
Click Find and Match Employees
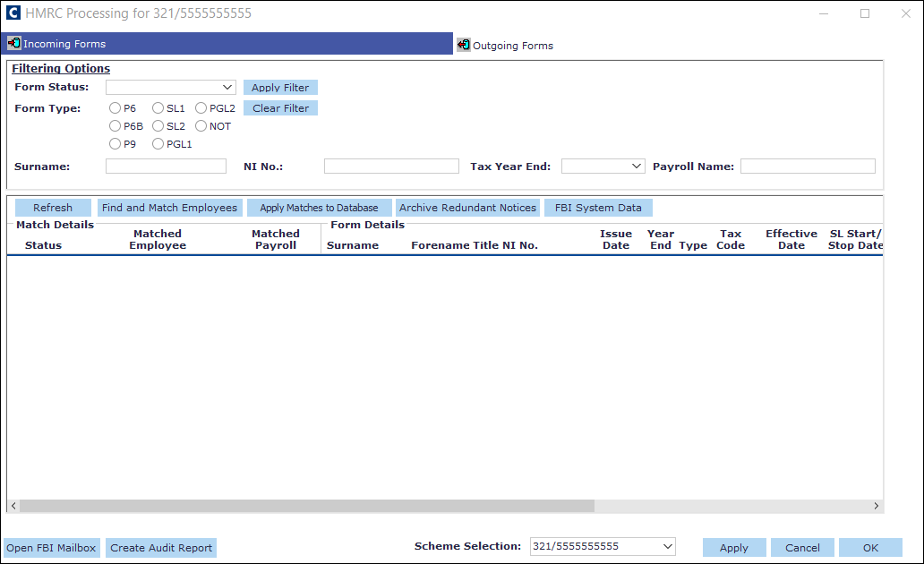[170, 208]
